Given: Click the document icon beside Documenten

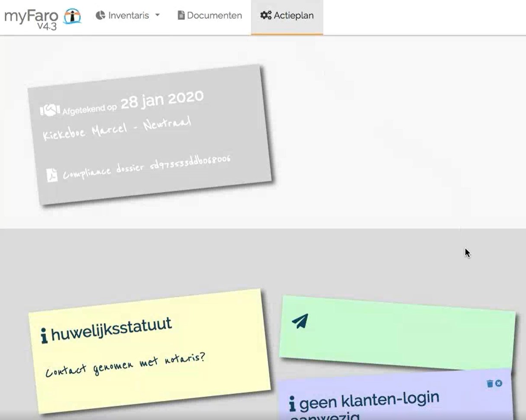Looking at the screenshot, I should click(181, 16).
